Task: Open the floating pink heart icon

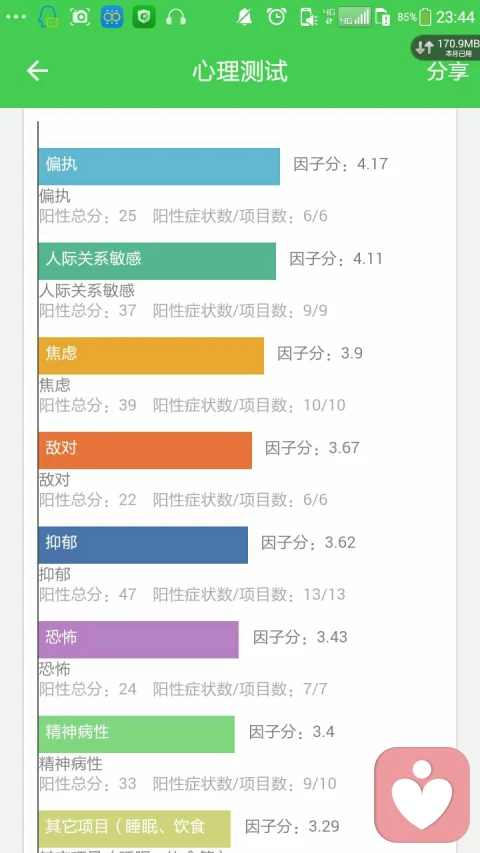Action: pos(422,794)
